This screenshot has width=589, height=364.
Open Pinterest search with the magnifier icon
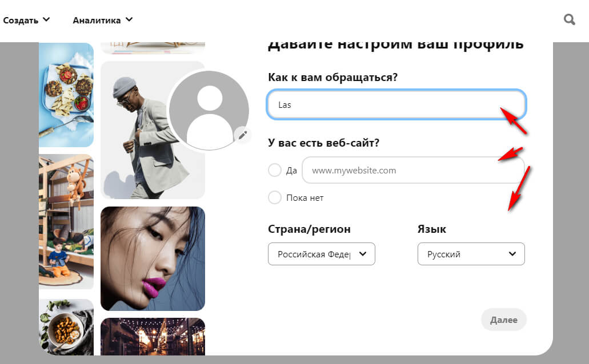pyautogui.click(x=568, y=19)
